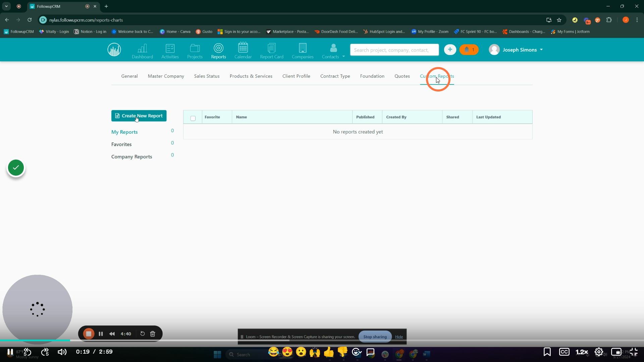Switch to the Products & Services tab
Viewport: 644px width, 362px height.
point(251,76)
